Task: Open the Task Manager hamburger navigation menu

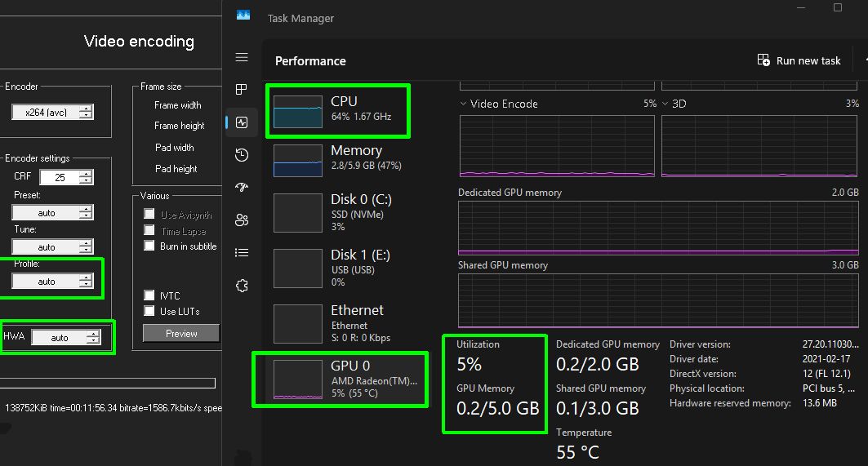Action: tap(241, 57)
